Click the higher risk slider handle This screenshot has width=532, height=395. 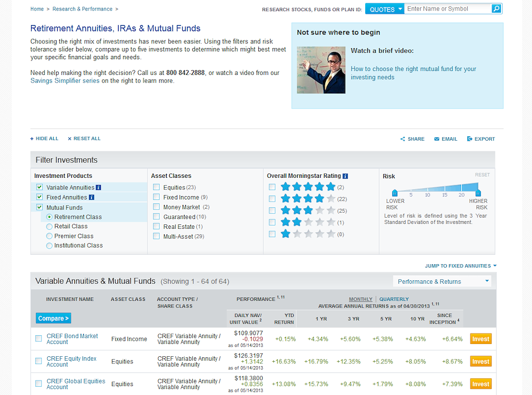tap(478, 193)
